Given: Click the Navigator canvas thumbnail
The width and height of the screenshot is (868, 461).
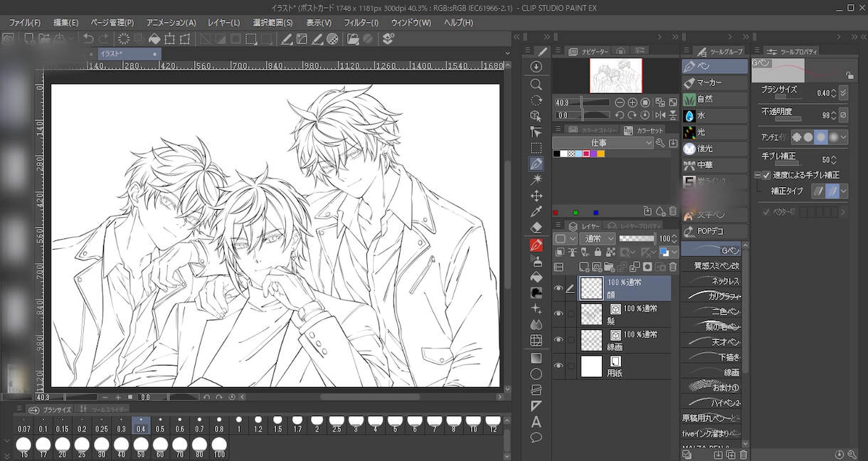Looking at the screenshot, I should tap(615, 75).
